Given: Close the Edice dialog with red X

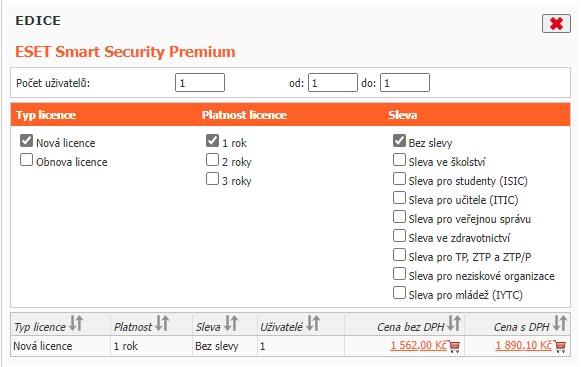Looking at the screenshot, I should (556, 24).
